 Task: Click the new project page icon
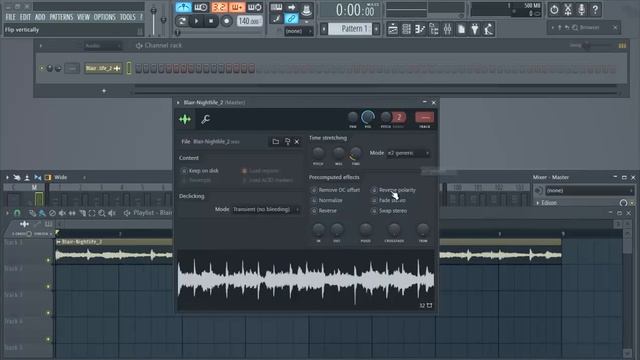tap(461, 29)
